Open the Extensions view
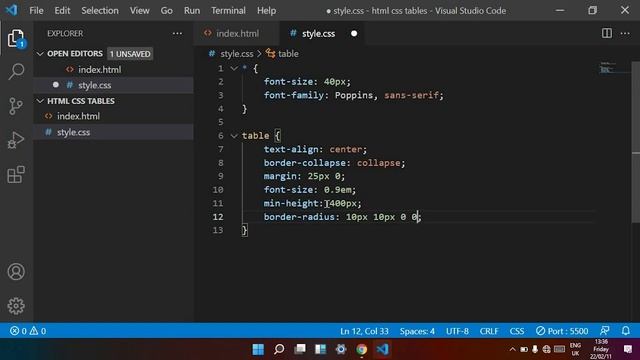The width and height of the screenshot is (640, 360). coord(16,175)
